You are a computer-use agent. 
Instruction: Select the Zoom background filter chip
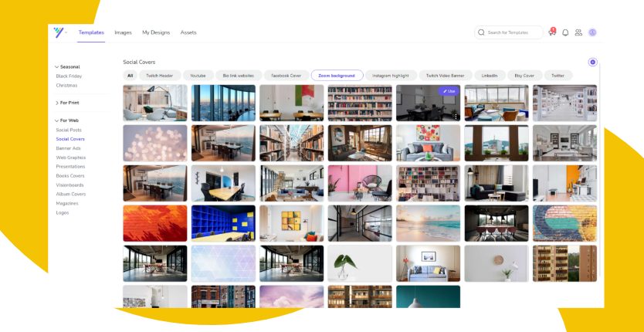tap(337, 76)
